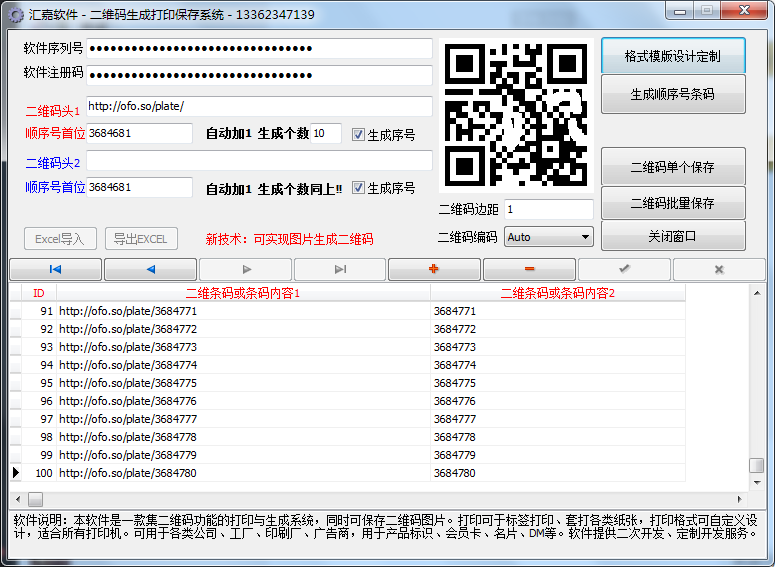Click horizontal scrollbar right arrow
The height and width of the screenshot is (567, 775).
[739, 499]
